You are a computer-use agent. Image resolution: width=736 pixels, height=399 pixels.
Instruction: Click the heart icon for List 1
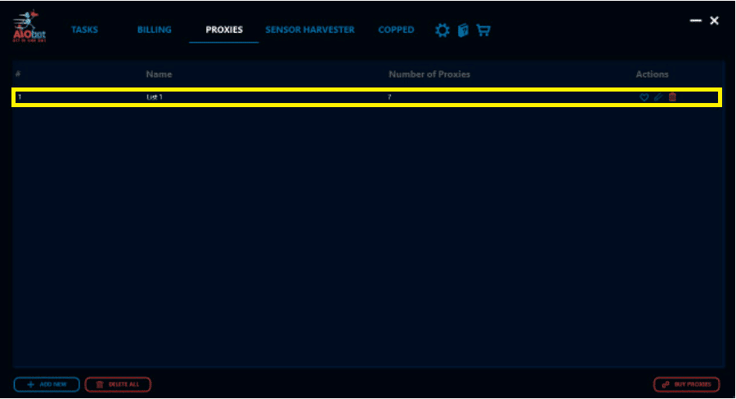point(644,97)
